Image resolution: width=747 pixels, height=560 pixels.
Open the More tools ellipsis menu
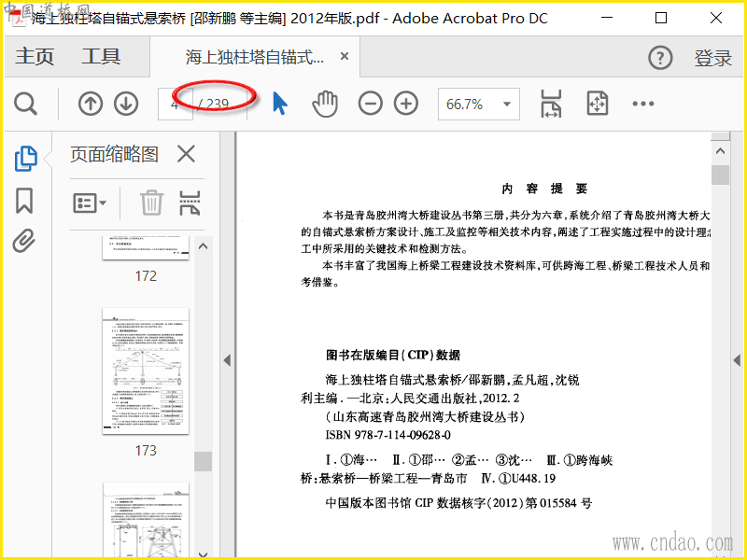tap(643, 104)
